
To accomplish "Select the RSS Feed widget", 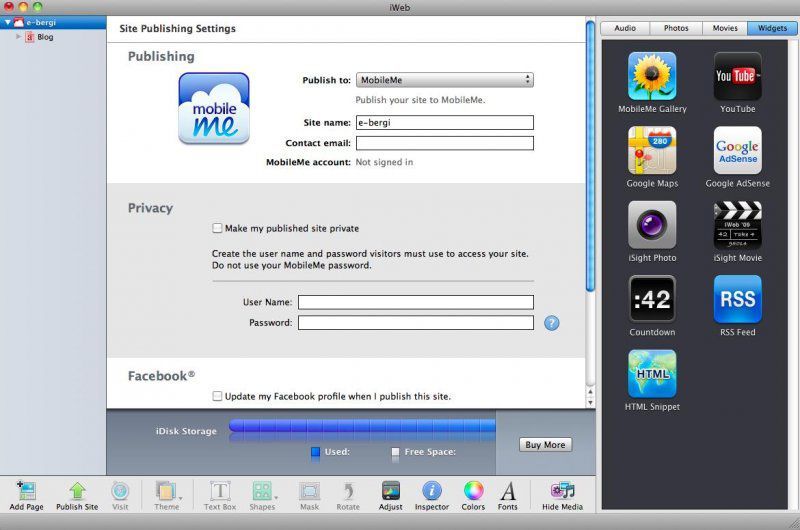I will pos(737,299).
